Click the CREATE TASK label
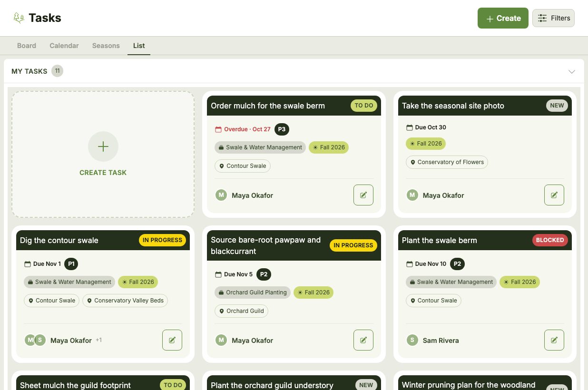Image resolution: width=588 pixels, height=390 pixels. point(103,173)
